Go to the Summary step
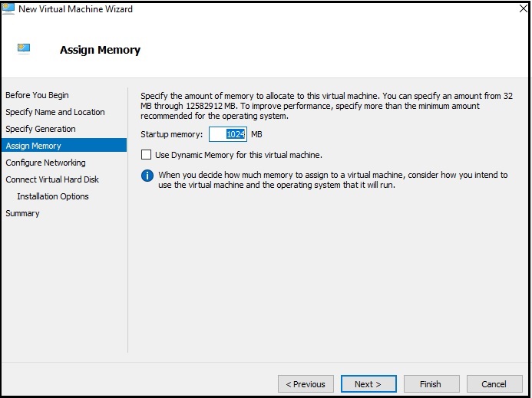 click(x=22, y=213)
